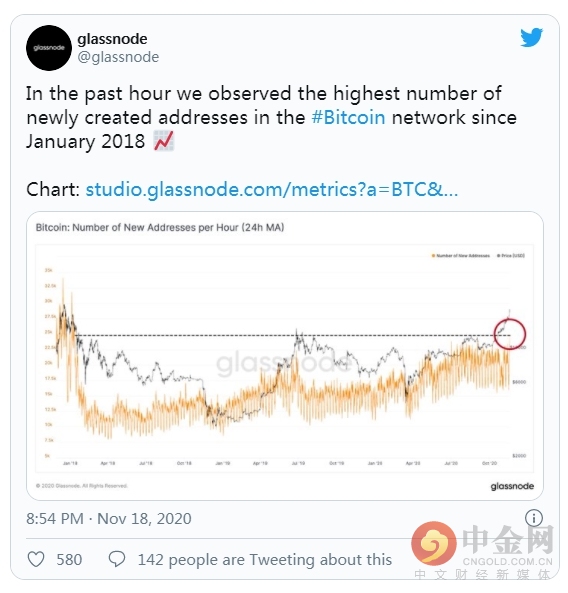This screenshot has width=568, height=593.
Task: Click the glassnode logo under the chart
Action: pyautogui.click(x=512, y=486)
